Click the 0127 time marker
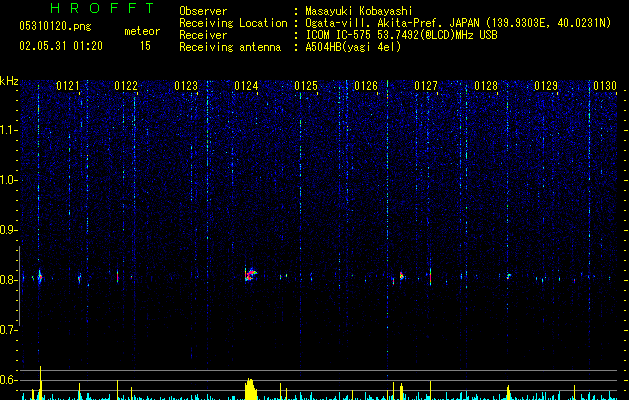The height and width of the screenshot is (400, 629). 426,86
